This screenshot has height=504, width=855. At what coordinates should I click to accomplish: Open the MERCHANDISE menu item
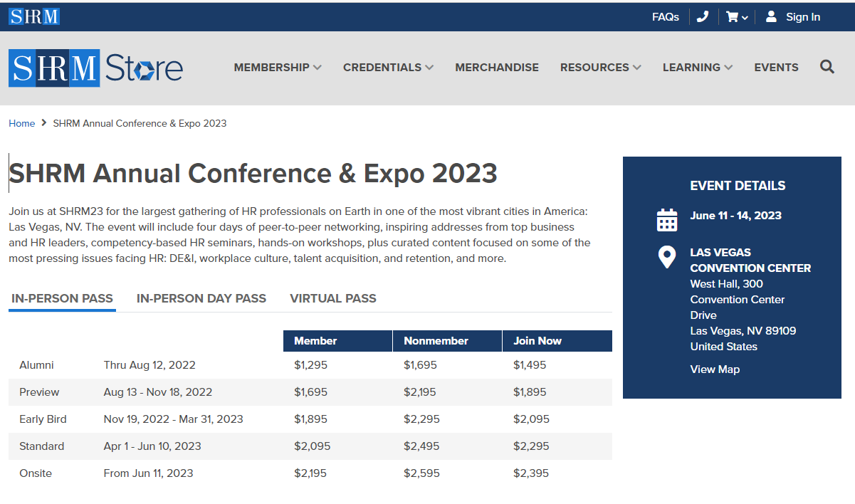(x=497, y=67)
